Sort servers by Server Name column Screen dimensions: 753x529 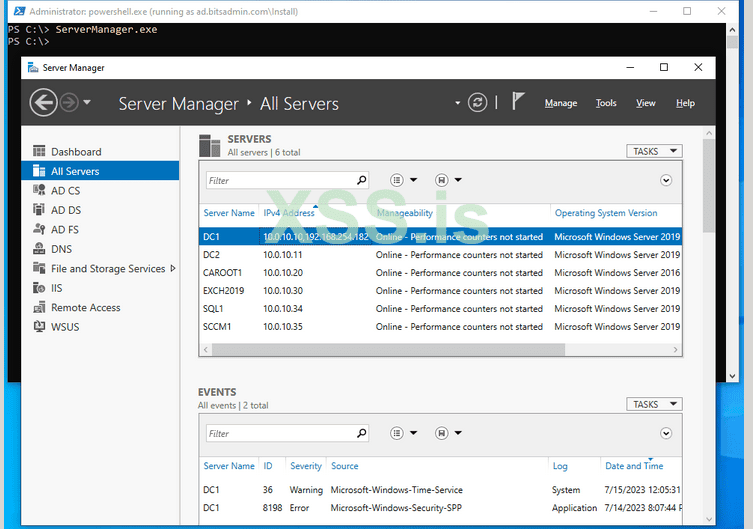[x=229, y=213]
